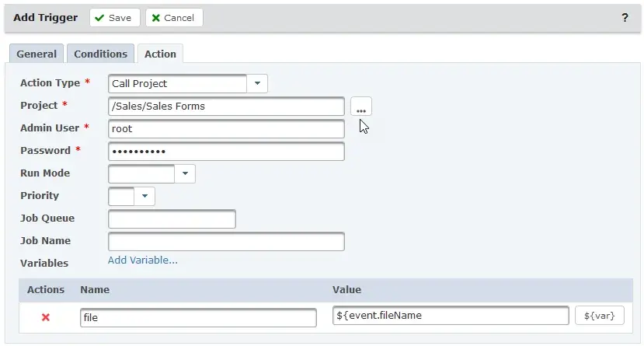Select the Action tab

point(160,54)
